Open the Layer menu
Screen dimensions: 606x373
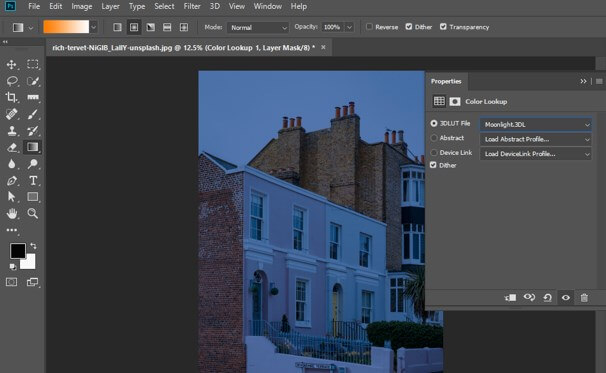tap(110, 6)
